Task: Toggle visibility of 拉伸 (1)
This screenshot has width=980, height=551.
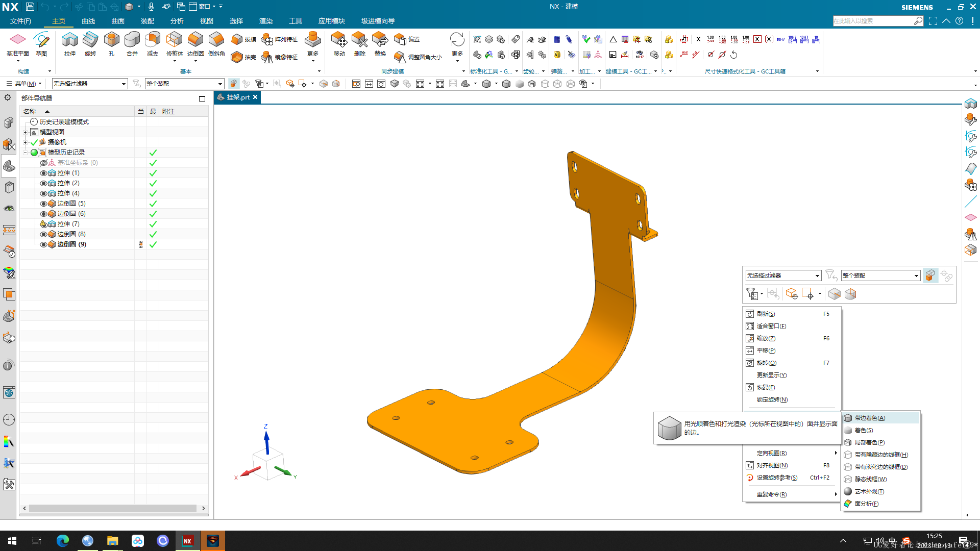Action: [x=43, y=173]
